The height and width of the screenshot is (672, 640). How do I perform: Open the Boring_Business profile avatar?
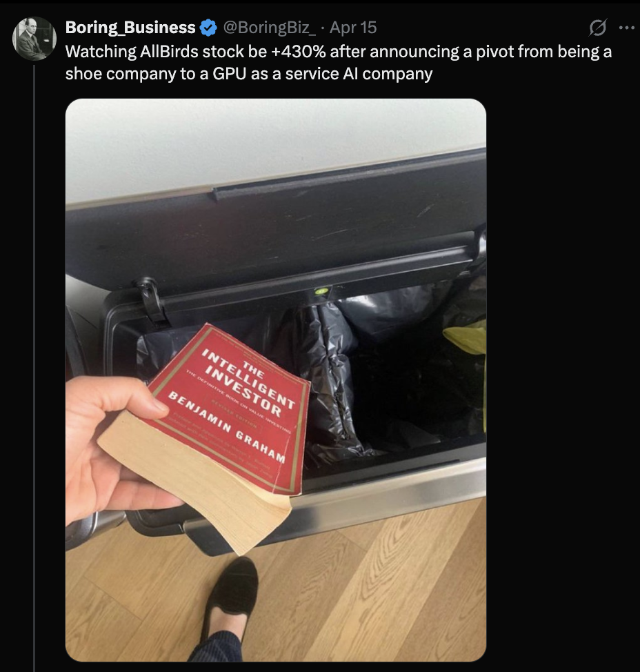click(34, 39)
